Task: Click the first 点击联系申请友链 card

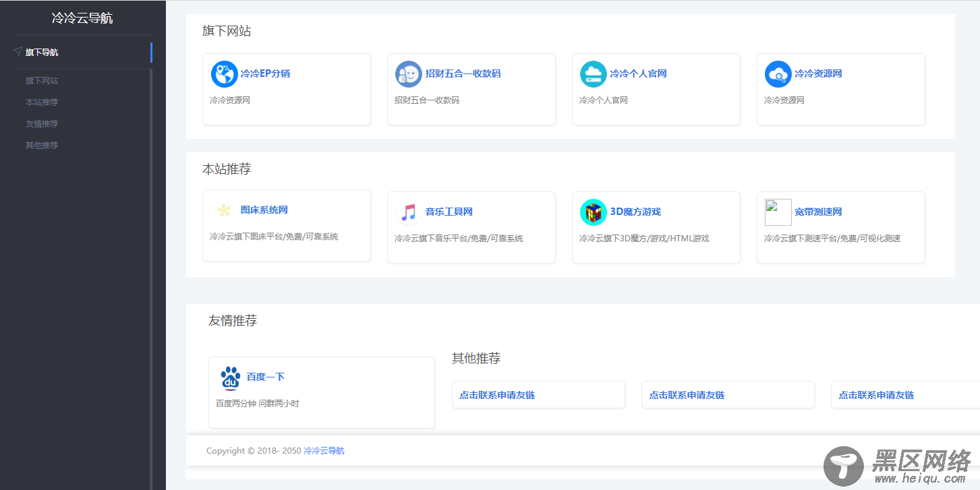Action: pyautogui.click(x=538, y=395)
